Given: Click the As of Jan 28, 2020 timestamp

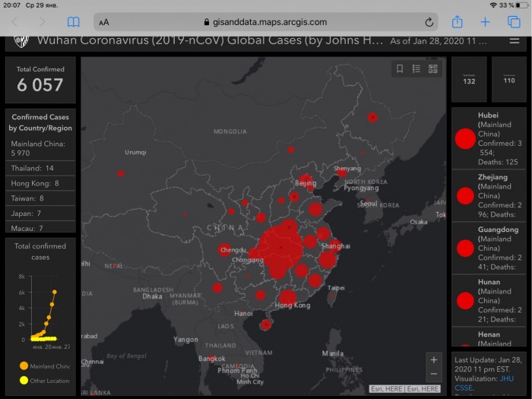Looking at the screenshot, I should point(438,41).
